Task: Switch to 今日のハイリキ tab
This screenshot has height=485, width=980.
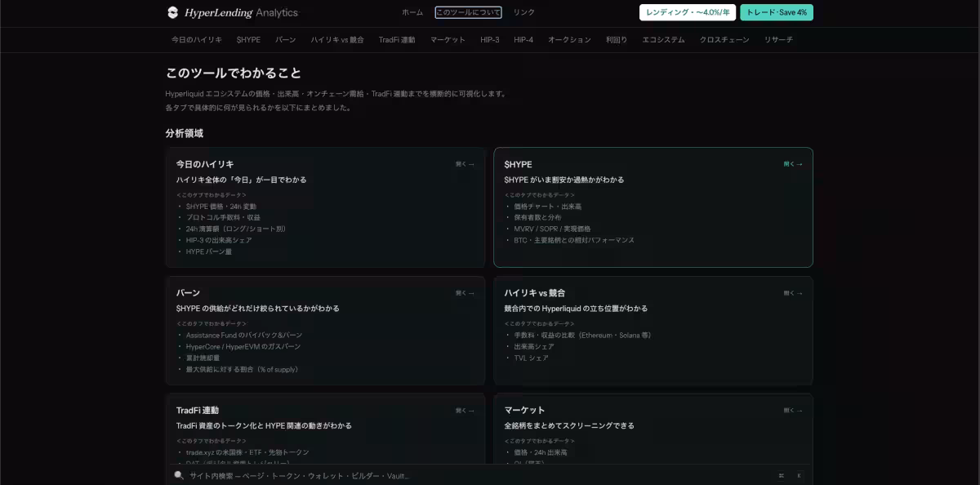Action: tap(197, 39)
